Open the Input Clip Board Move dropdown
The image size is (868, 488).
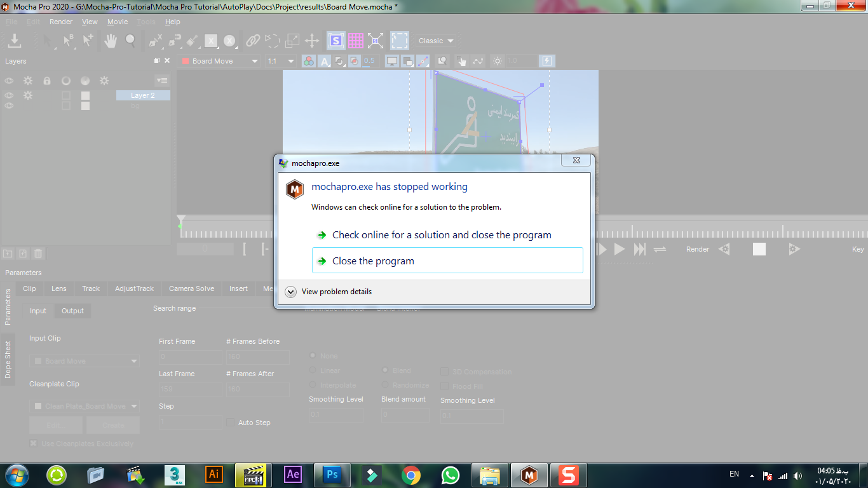(x=85, y=361)
